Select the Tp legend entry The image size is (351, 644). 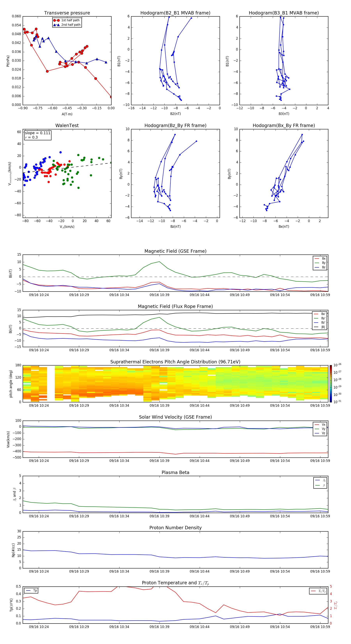click(31, 591)
